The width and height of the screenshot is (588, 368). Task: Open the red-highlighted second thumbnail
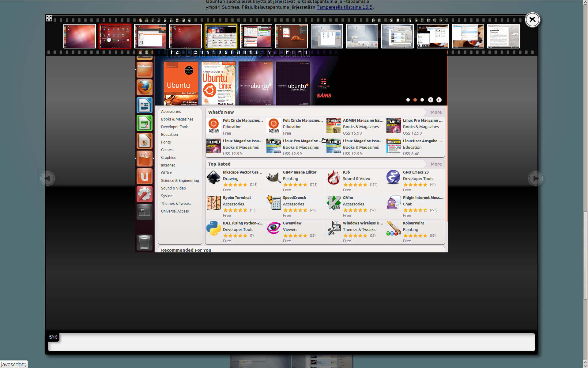(115, 36)
